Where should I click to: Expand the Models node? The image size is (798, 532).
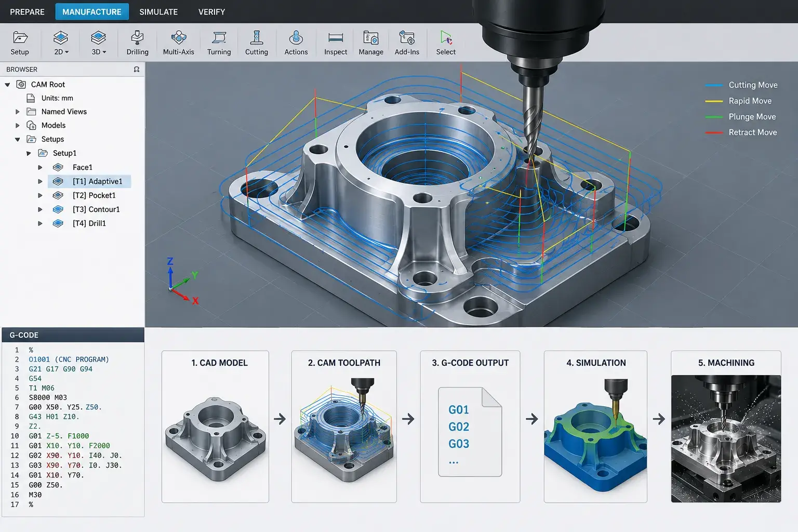click(x=18, y=125)
